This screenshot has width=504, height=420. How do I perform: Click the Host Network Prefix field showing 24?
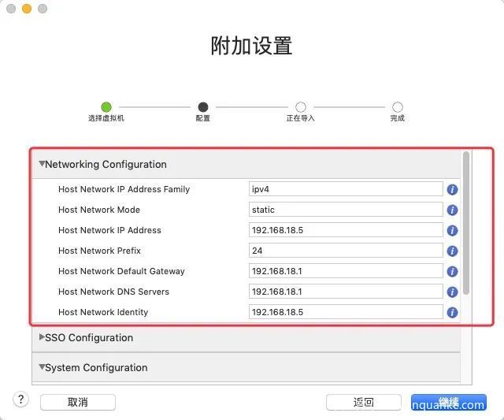click(346, 251)
